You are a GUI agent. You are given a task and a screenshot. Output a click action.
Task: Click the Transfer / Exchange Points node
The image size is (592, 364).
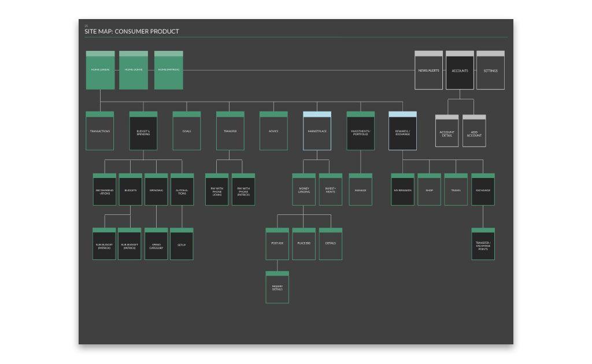pyautogui.click(x=483, y=244)
